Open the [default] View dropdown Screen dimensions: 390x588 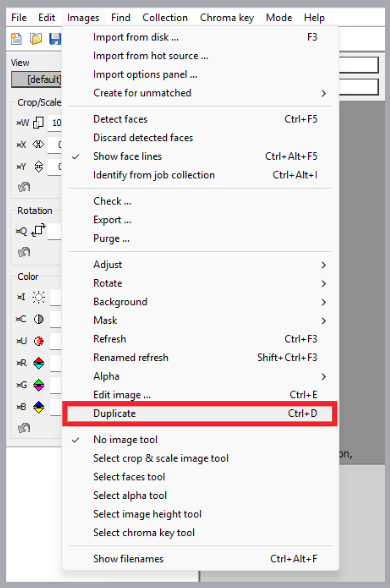pos(37,80)
